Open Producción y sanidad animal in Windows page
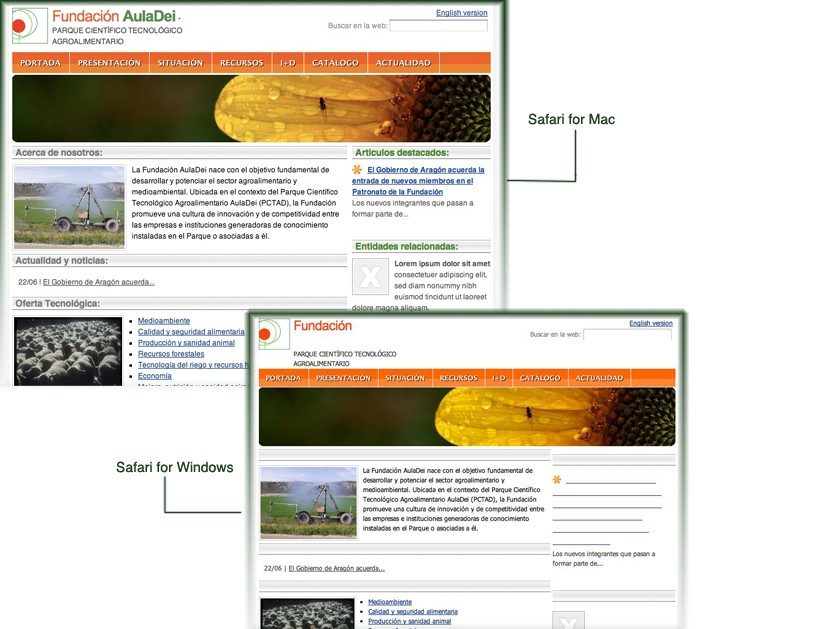The height and width of the screenshot is (629, 823). (409, 621)
